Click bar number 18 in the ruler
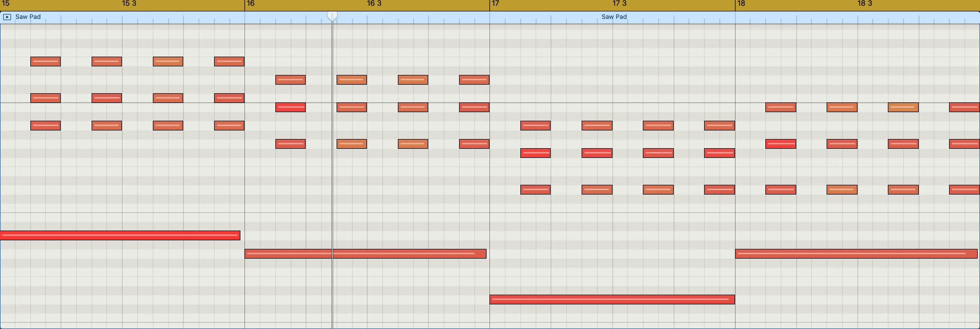980x329 pixels. pyautogui.click(x=741, y=3)
